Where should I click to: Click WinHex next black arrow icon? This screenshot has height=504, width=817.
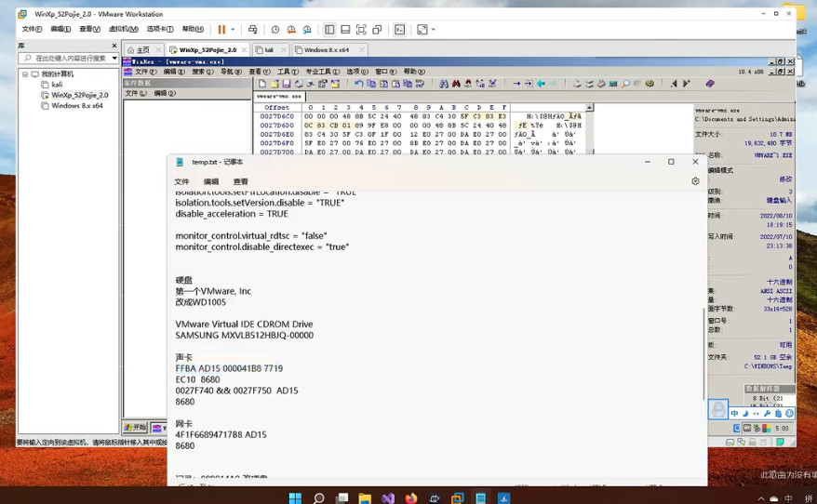pos(686,84)
